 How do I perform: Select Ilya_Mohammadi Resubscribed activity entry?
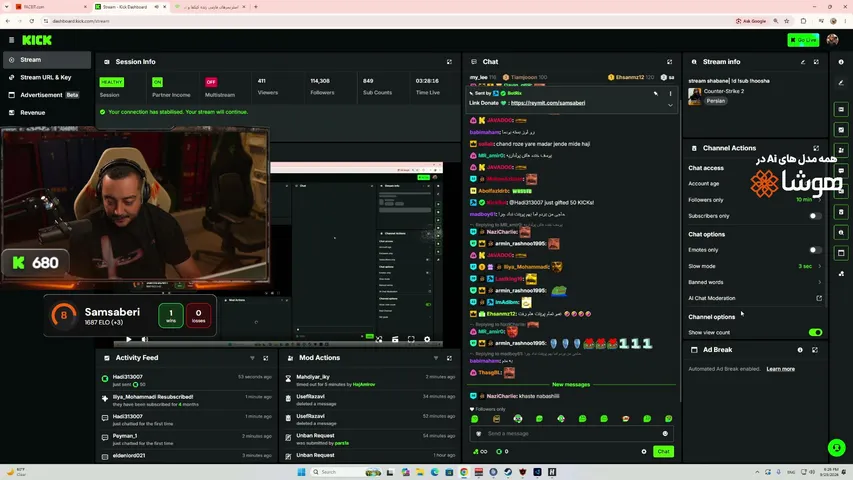coord(186,401)
